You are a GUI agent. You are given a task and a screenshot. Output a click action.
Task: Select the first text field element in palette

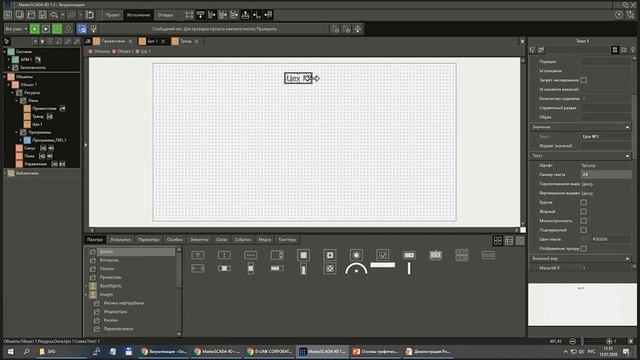[x=198, y=255]
